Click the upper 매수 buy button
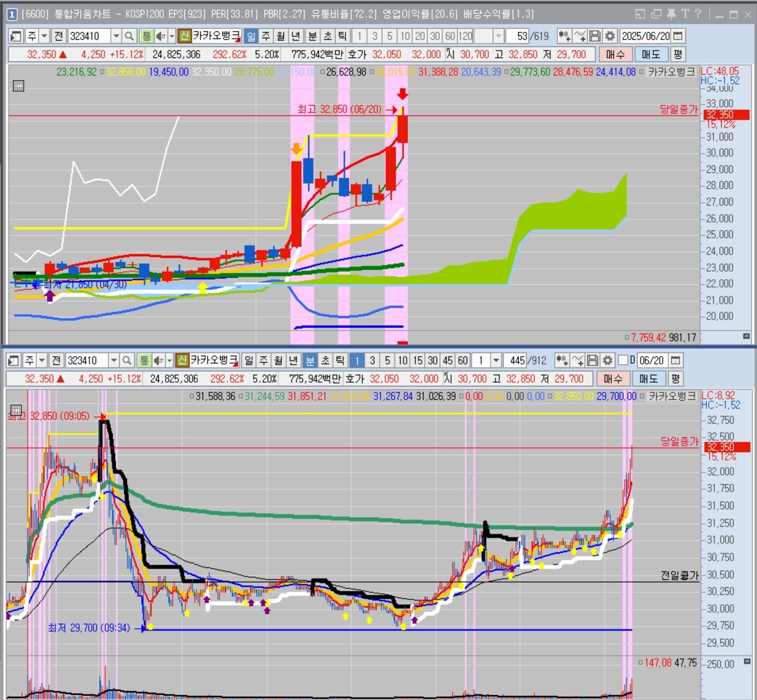757x700 pixels. click(615, 54)
